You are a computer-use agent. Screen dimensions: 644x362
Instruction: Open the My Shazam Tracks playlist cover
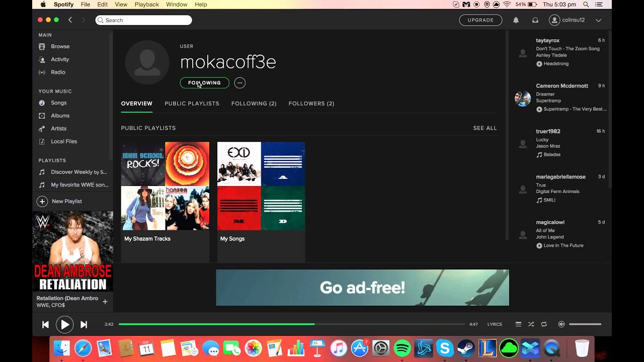165,186
